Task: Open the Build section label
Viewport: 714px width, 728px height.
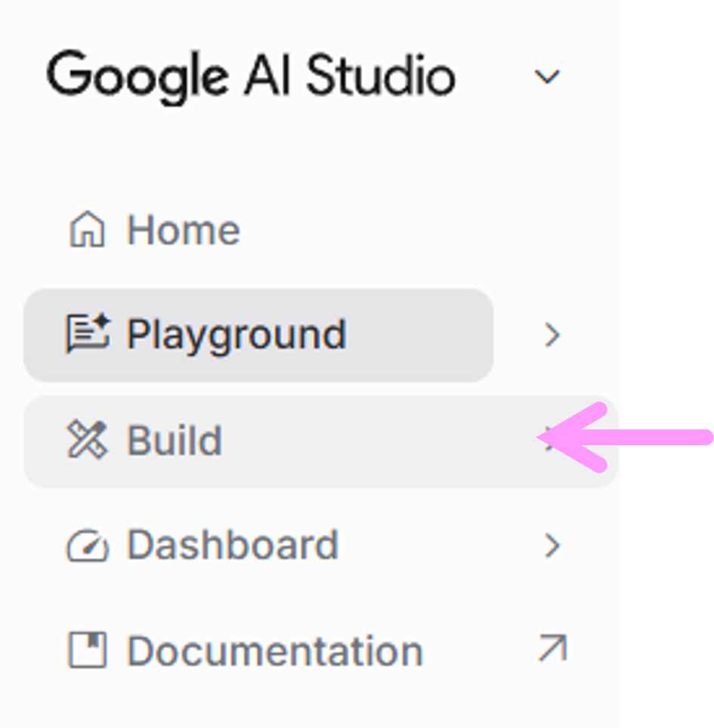Action: tap(175, 440)
